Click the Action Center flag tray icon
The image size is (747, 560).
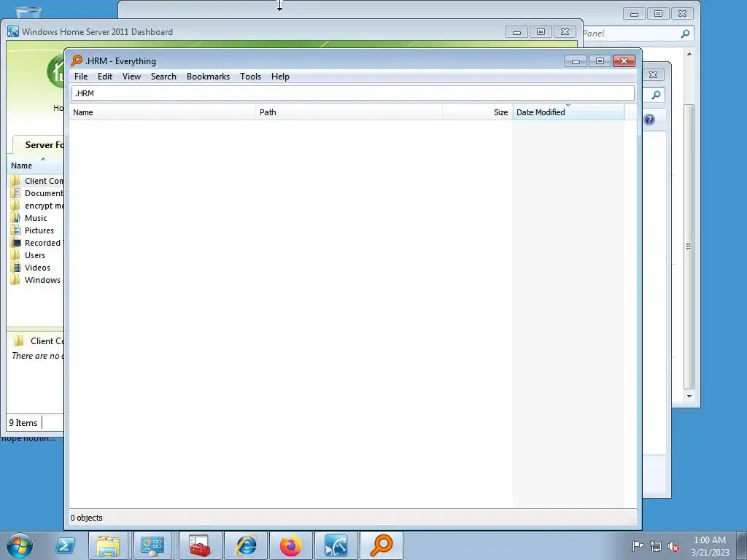[x=638, y=545]
